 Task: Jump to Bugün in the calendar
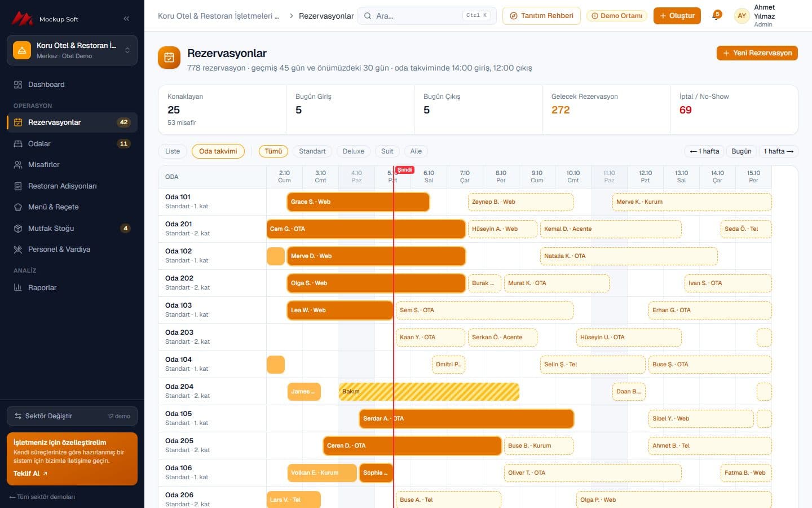[742, 151]
